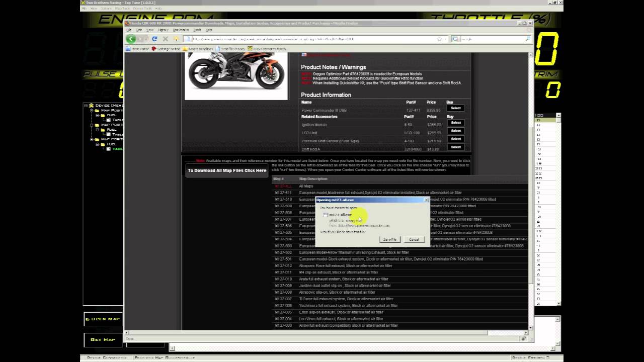Viewport: 644px width, 362px height.
Task: Open the Firefox Tools menu
Action: point(197,30)
